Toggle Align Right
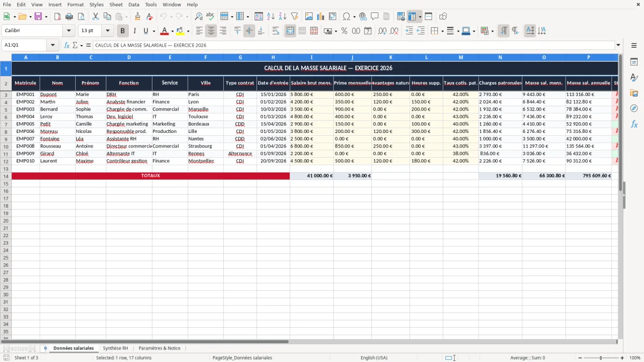Viewport: 644px width, 362px height. point(223,31)
